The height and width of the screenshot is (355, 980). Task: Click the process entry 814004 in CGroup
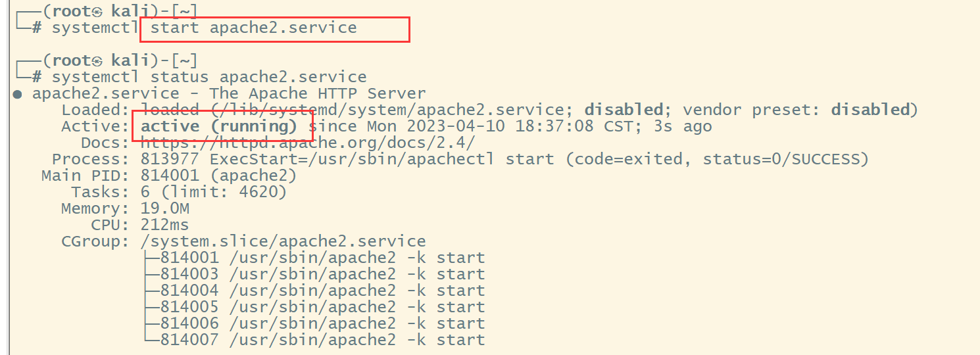(313, 291)
